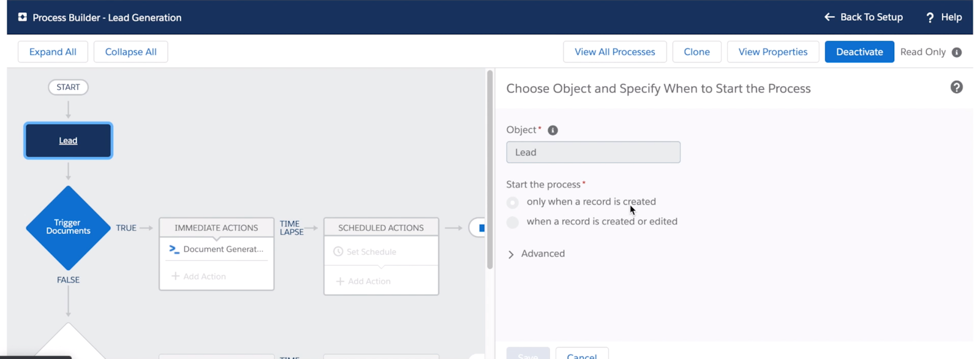Click the Process Builder - Lead Generation title
Image resolution: width=980 pixels, height=359 pixels.
(x=107, y=18)
